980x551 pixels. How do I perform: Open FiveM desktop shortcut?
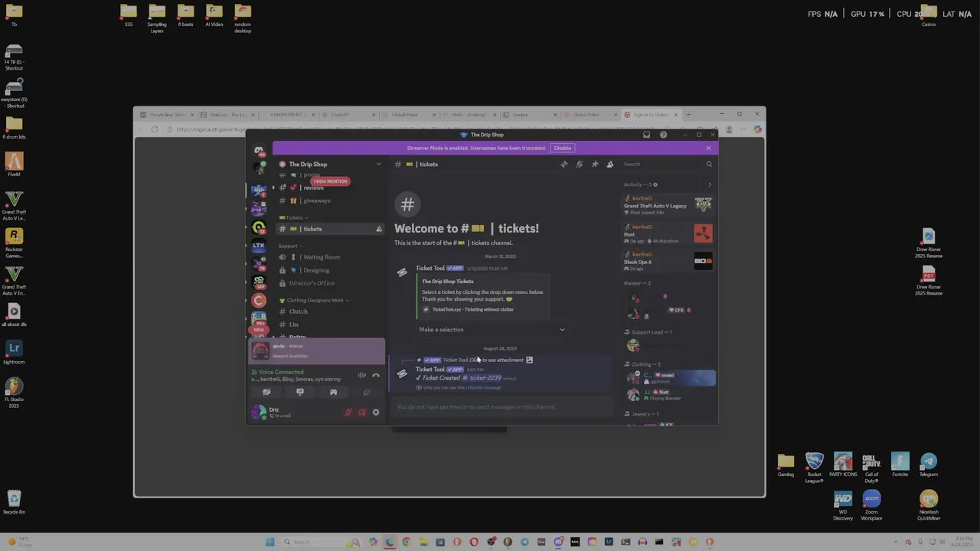pos(14,165)
